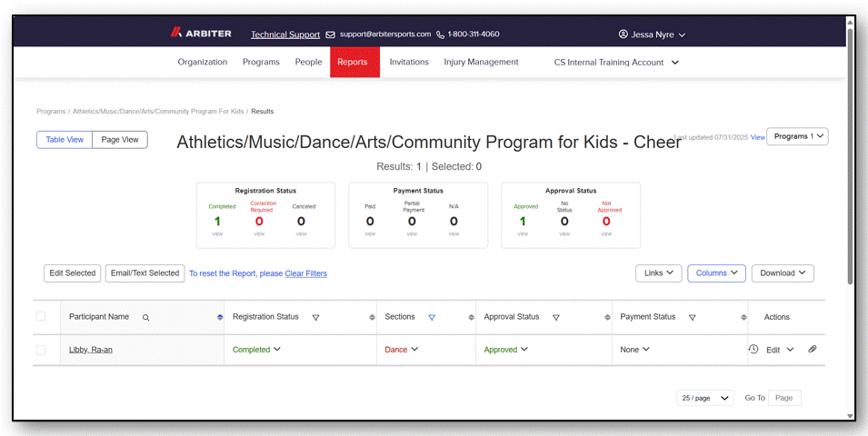Sort the Sections column
Viewport: 868px width, 436px height.
[x=471, y=318]
